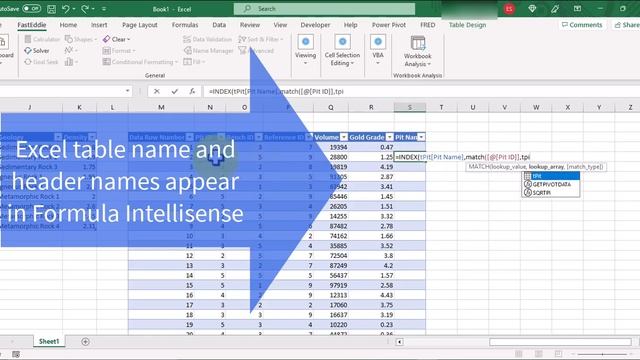Open the VBA dropdown button
The height and width of the screenshot is (360, 640).
378,50
